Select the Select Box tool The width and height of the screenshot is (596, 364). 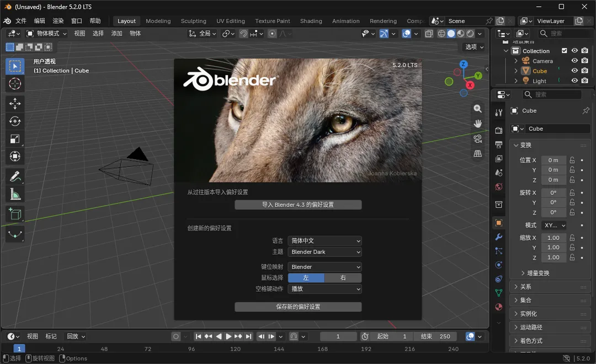coord(15,67)
